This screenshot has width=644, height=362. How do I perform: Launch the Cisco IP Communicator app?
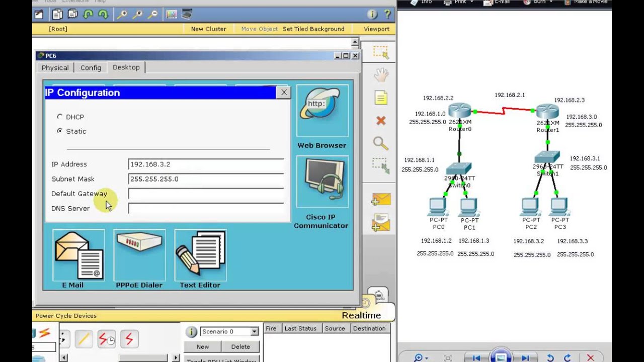(x=323, y=182)
